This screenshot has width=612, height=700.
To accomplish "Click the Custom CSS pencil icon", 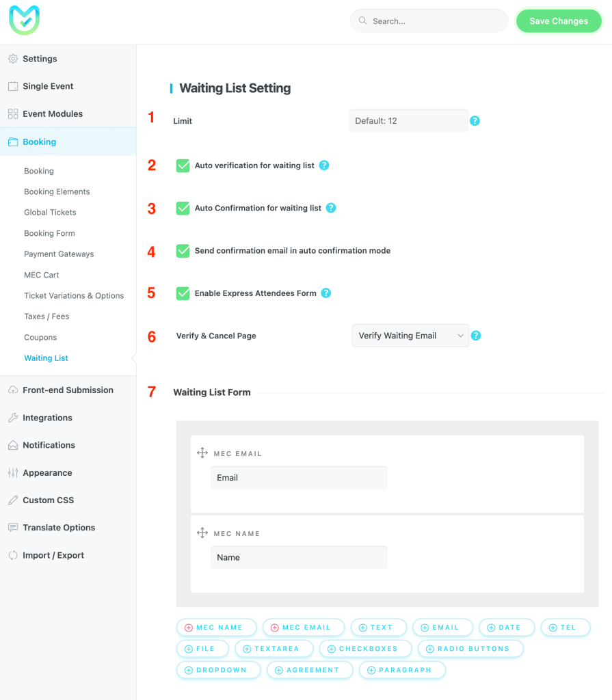I will point(12,500).
